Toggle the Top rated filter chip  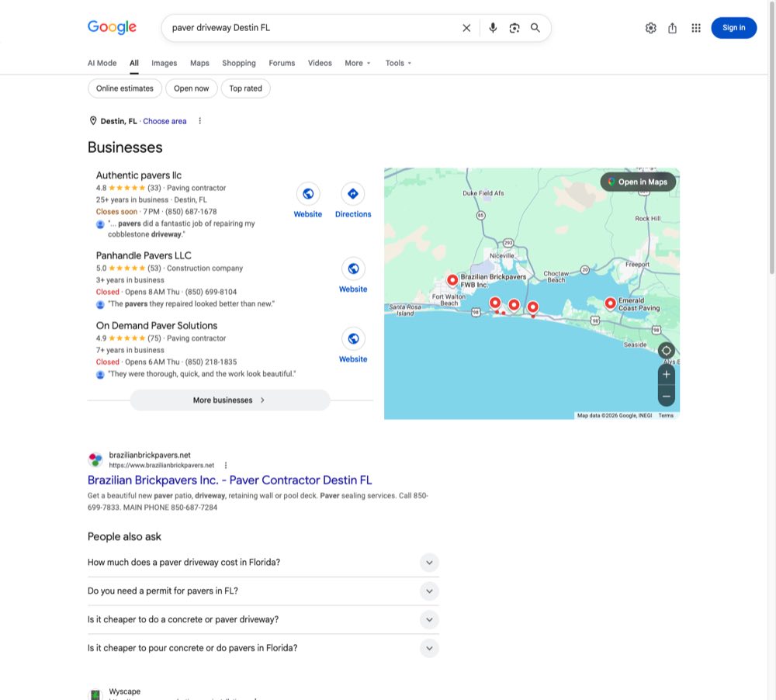click(245, 88)
